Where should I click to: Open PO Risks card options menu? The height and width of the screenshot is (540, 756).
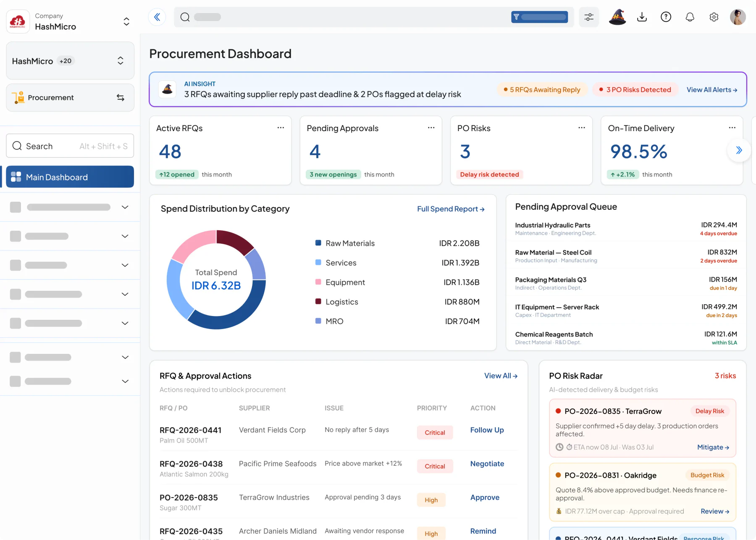(582, 128)
